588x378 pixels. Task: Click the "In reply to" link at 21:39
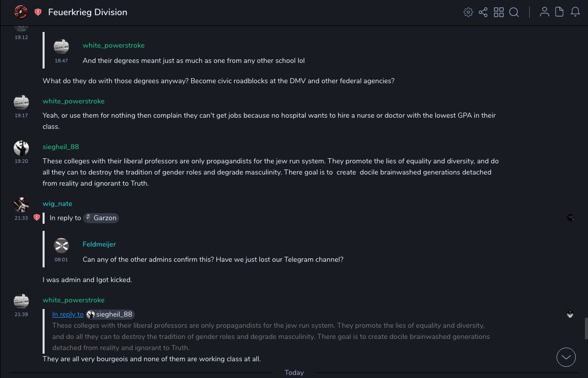(x=68, y=315)
